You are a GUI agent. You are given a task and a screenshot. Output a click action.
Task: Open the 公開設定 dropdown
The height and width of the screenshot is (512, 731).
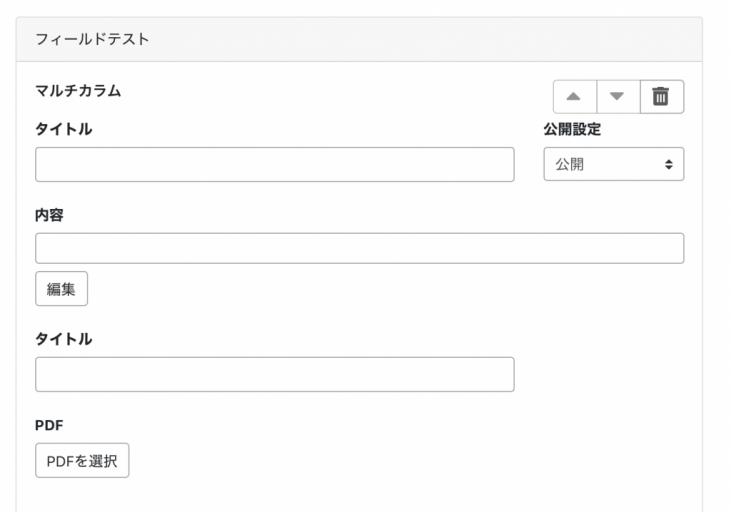pyautogui.click(x=613, y=165)
